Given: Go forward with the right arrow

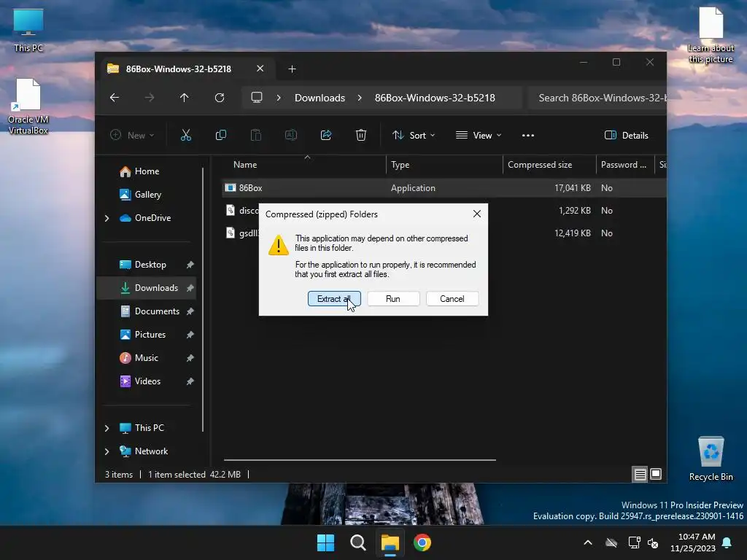Looking at the screenshot, I should click(x=150, y=98).
